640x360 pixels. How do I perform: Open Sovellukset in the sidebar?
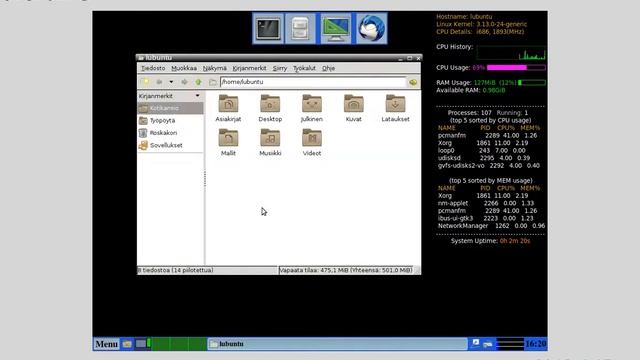tap(170, 145)
